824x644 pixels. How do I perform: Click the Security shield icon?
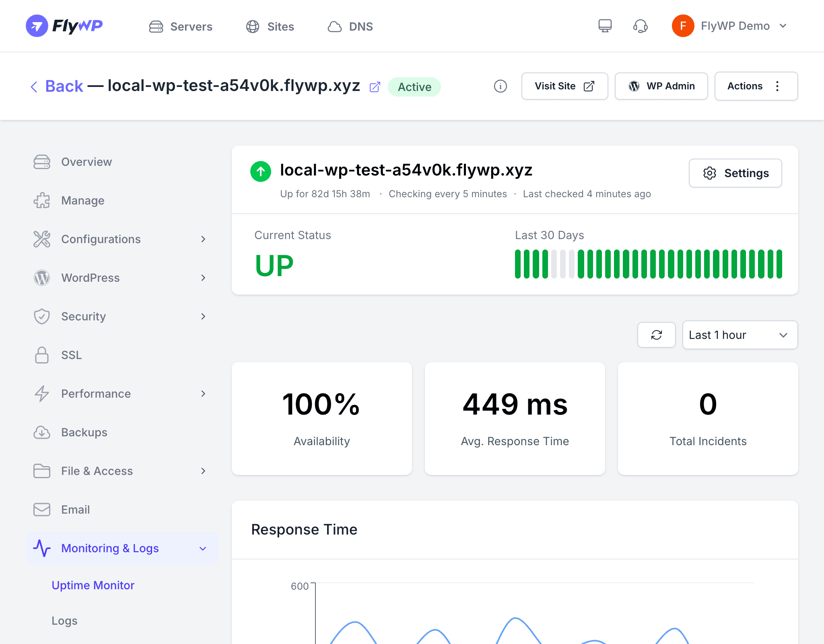point(42,316)
